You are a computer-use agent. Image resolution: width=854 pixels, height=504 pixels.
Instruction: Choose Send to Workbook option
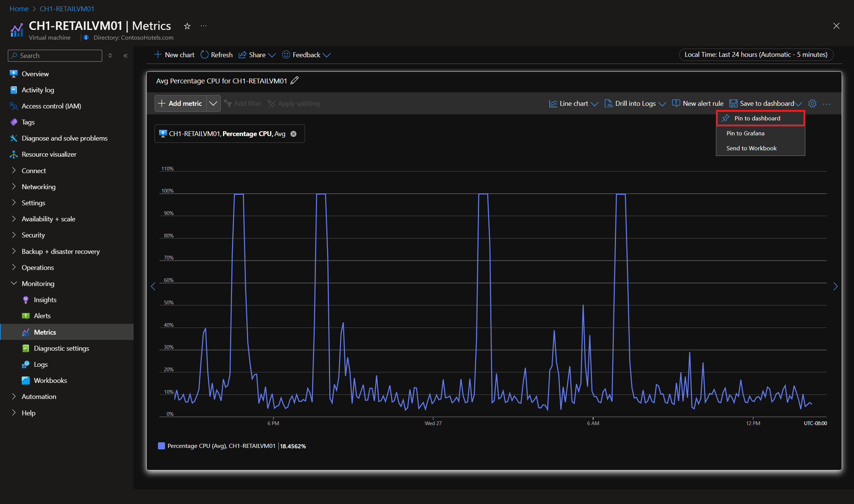[751, 148]
